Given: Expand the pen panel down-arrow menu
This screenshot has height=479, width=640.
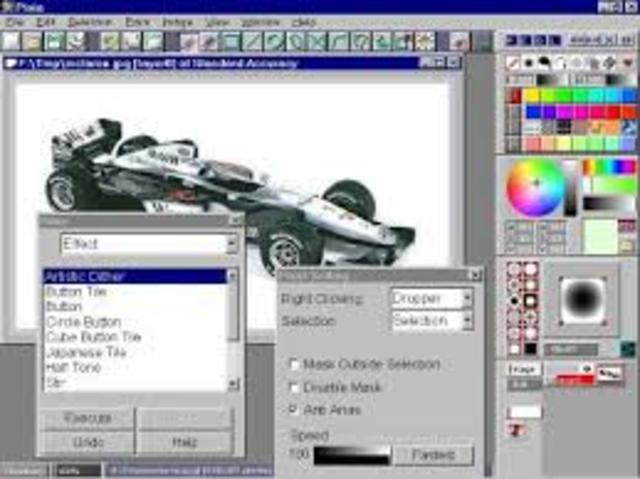Looking at the screenshot, I should coord(628,63).
